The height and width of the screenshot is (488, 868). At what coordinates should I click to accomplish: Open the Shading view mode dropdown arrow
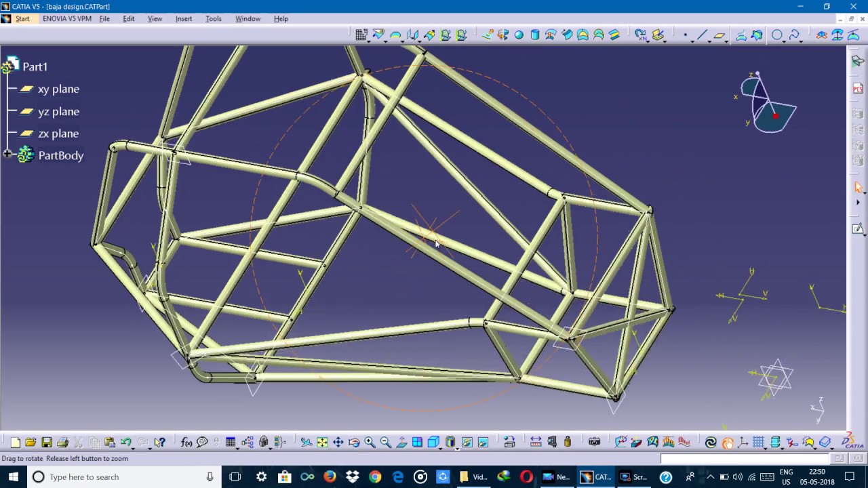(457, 447)
